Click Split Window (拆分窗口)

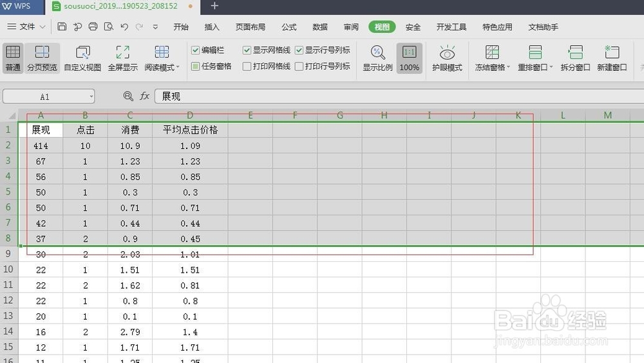(575, 58)
